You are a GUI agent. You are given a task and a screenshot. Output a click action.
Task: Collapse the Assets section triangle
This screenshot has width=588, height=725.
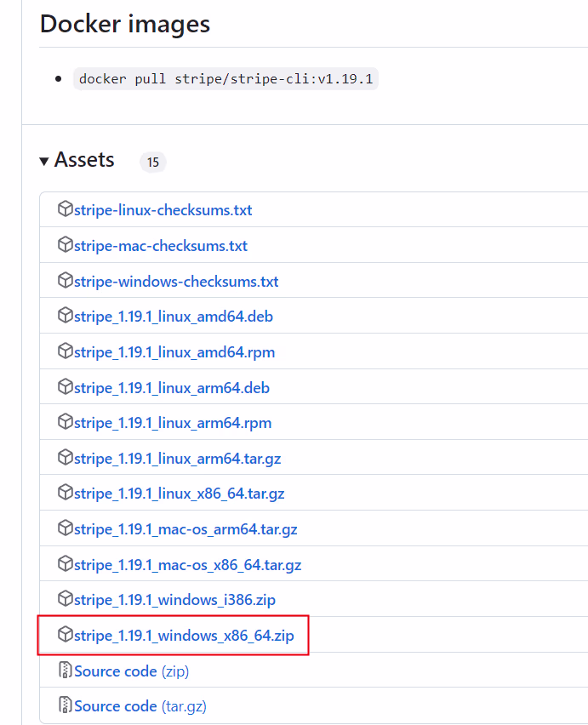click(44, 162)
